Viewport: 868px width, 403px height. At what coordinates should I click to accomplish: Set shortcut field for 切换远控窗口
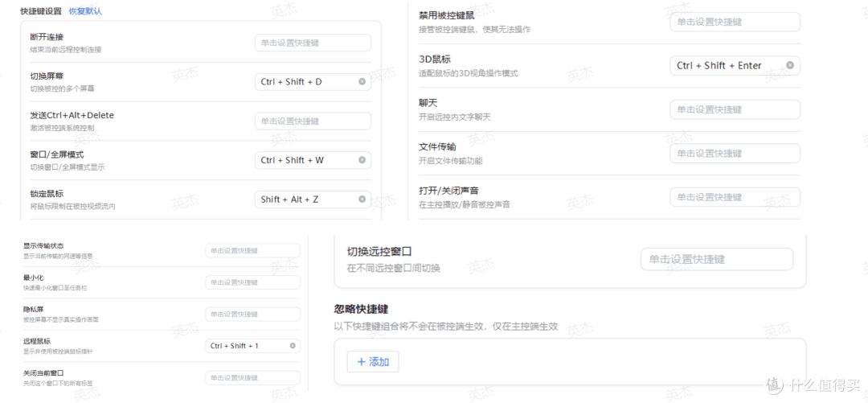coord(717,259)
